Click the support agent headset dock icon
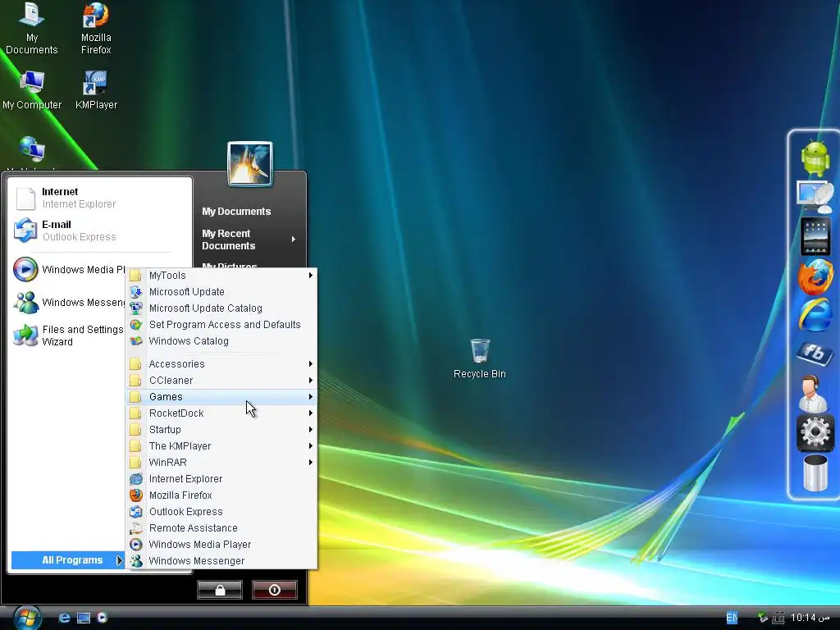The height and width of the screenshot is (630, 840). (x=813, y=393)
